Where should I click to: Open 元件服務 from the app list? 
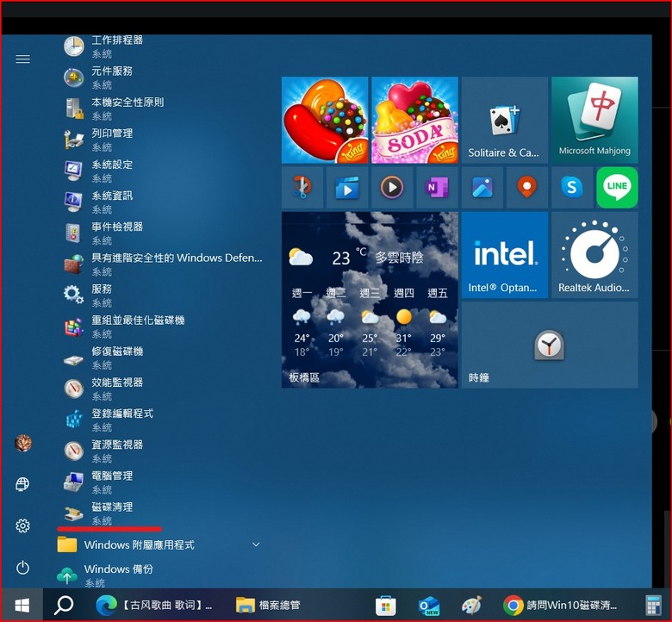pos(163,78)
